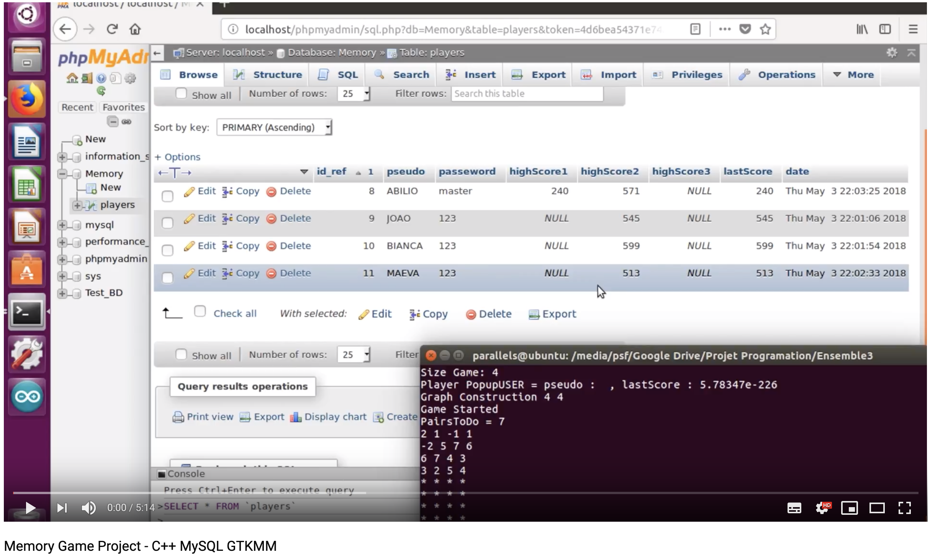Viewport: 930px width, 560px height.
Task: Open the page settings gear near the breadcrumb
Action: coord(892,53)
